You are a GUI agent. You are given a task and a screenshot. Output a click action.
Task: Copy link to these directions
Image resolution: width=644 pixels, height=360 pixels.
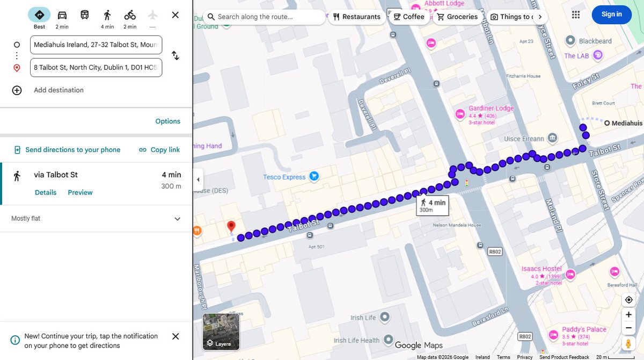[159, 150]
